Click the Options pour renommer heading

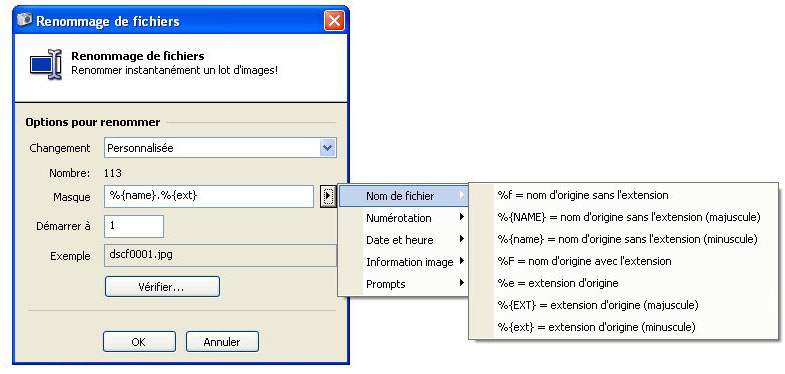pos(93,122)
